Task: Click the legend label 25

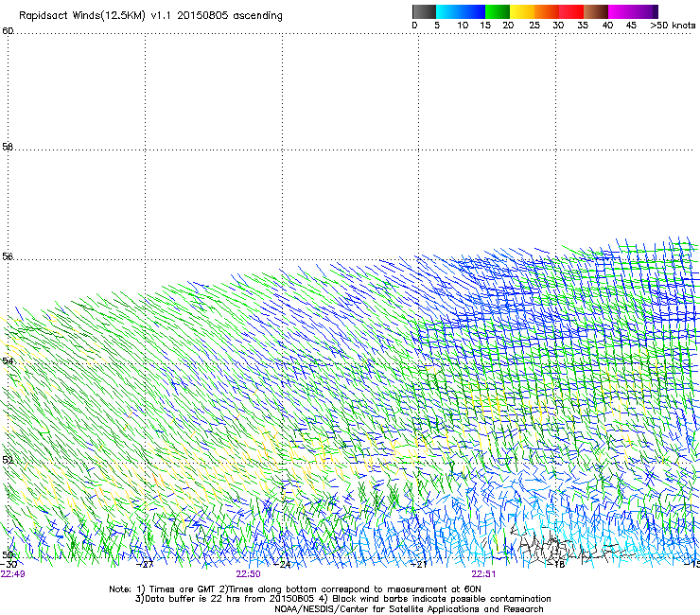Action: (x=534, y=26)
